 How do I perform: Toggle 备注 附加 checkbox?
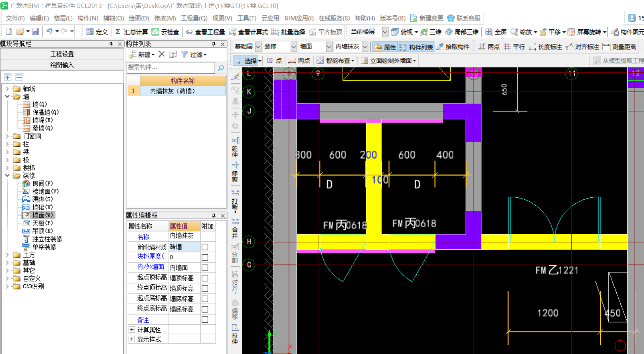[205, 320]
